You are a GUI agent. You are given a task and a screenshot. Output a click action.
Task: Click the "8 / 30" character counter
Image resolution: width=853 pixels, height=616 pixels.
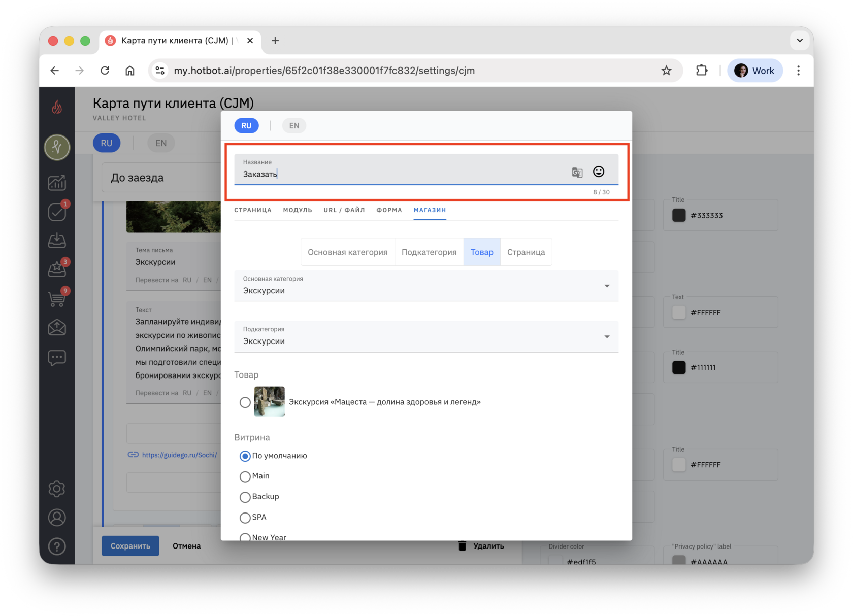coord(601,192)
